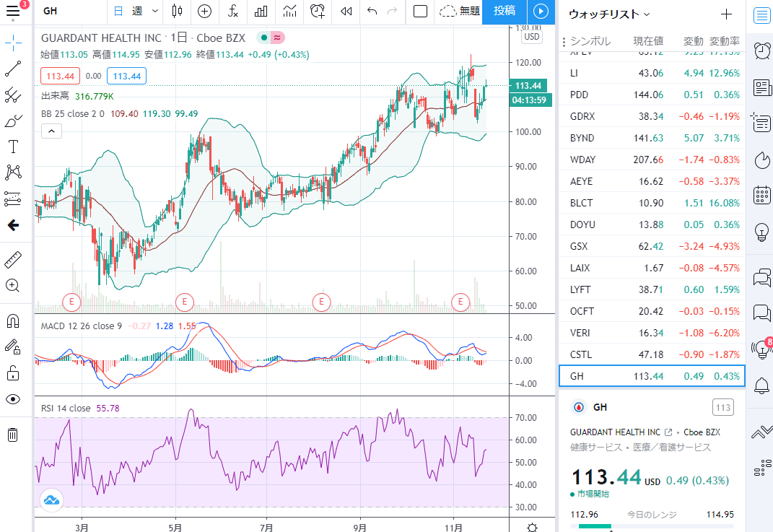The height and width of the screenshot is (532, 773).
Task: Open the calendar panel icon
Action: [762, 195]
